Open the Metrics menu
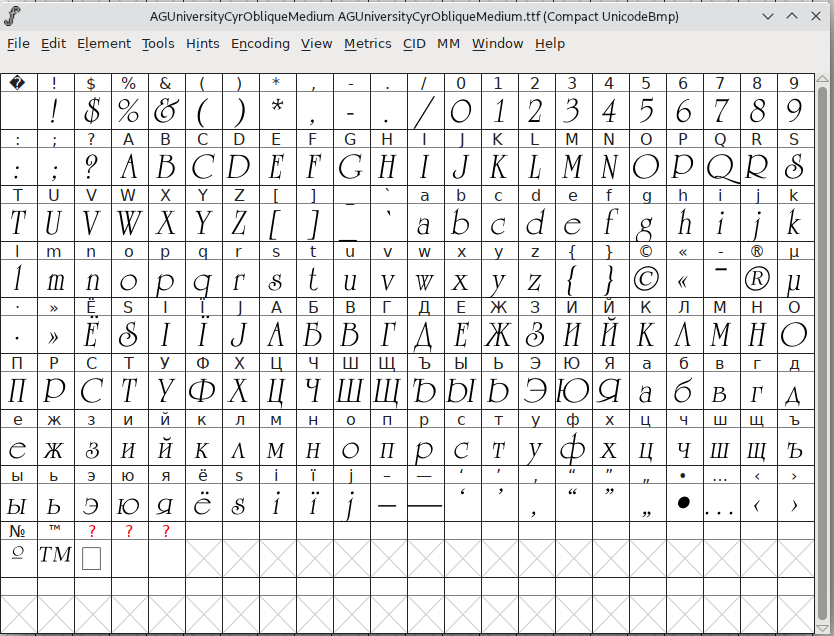834x636 pixels. (x=367, y=44)
